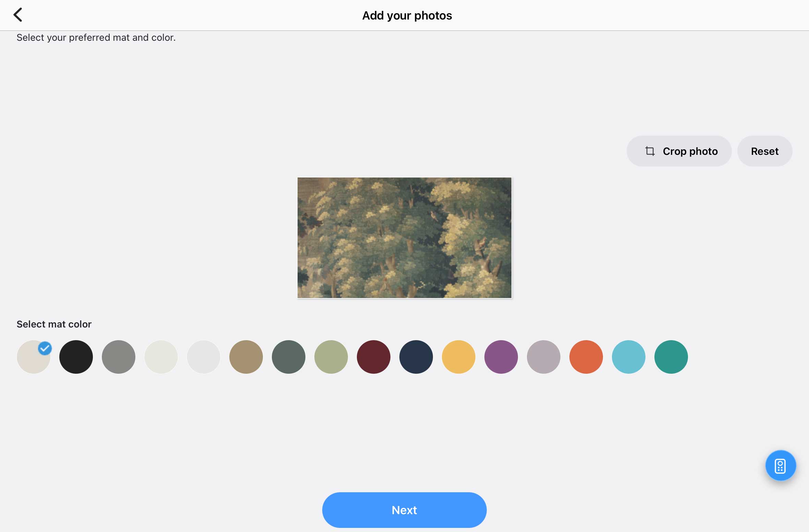
Task: Select the black mat color
Action: [76, 357]
